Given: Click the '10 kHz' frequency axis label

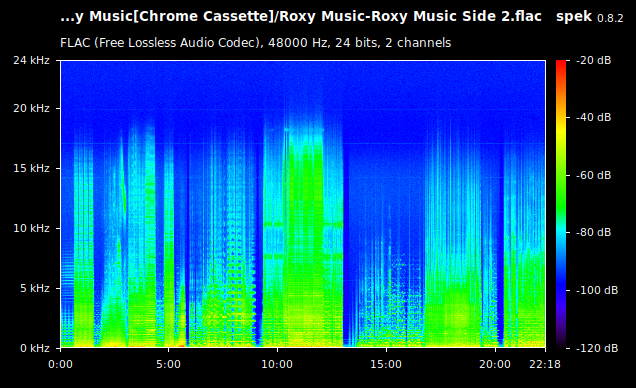Looking at the screenshot, I should pos(31,228).
